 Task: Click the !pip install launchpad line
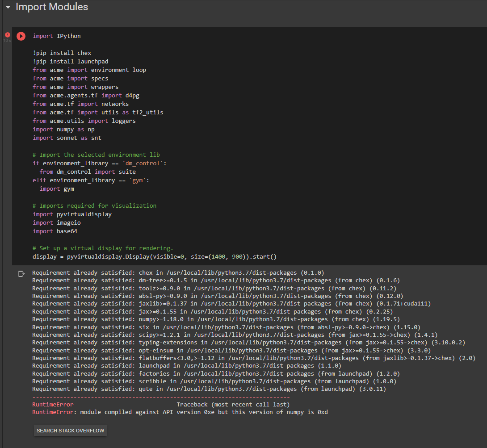point(69,61)
